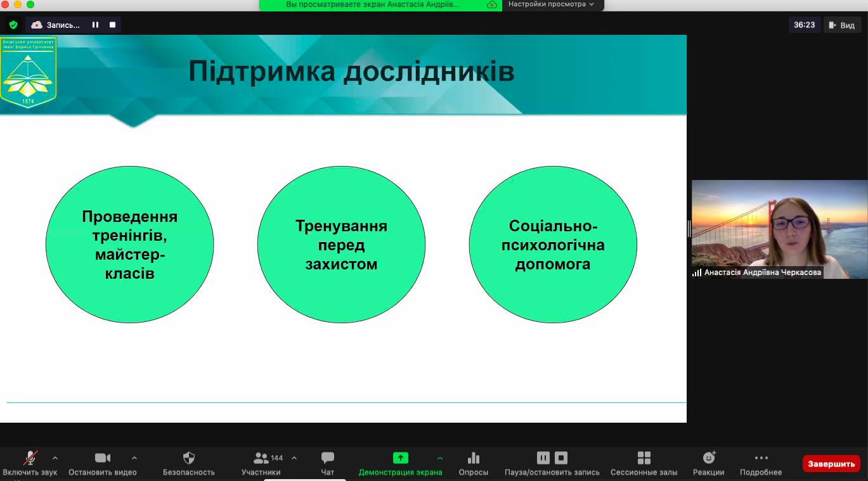Expand the video options arrow
This screenshot has width=868, height=481.
coord(134,458)
